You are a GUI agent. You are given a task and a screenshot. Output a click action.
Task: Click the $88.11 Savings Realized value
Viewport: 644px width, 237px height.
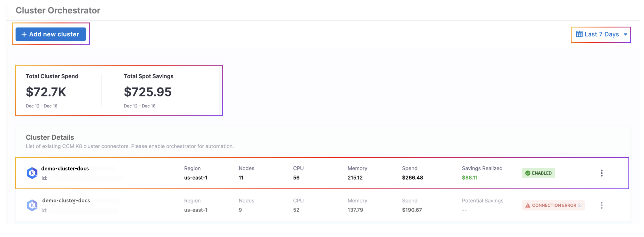pos(469,178)
